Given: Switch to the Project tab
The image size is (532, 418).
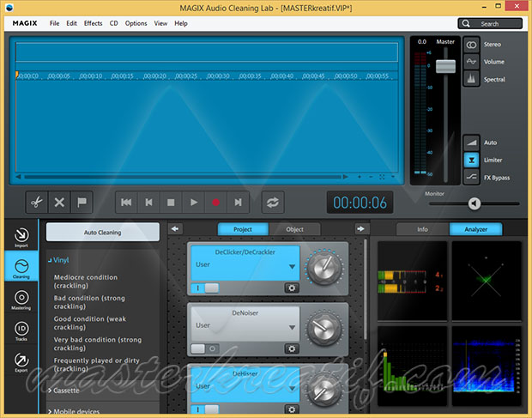Looking at the screenshot, I should [x=243, y=229].
